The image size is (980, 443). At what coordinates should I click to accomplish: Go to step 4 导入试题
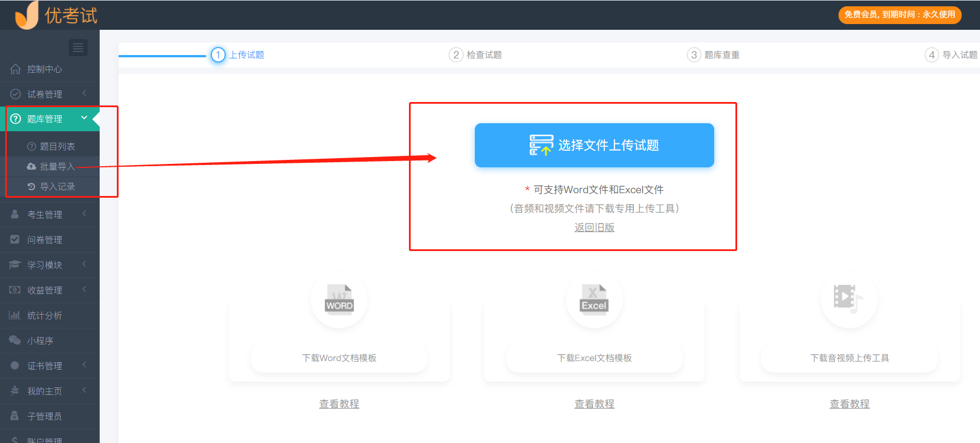(x=951, y=54)
